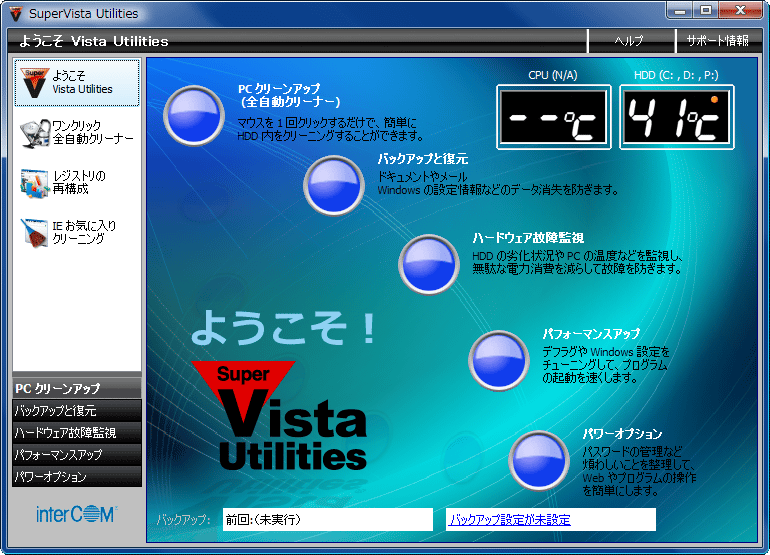The image size is (770, 555).
Task: Click the blue パワーオプション orb button
Action: point(539,461)
